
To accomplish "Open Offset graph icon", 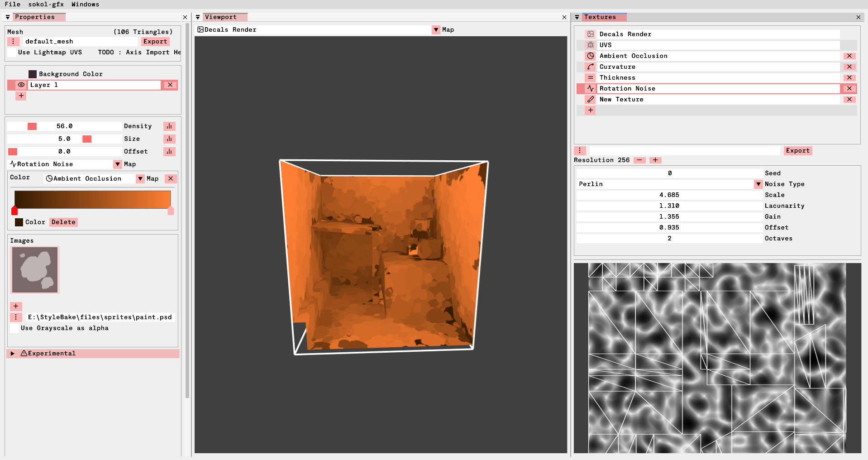I will (x=169, y=151).
